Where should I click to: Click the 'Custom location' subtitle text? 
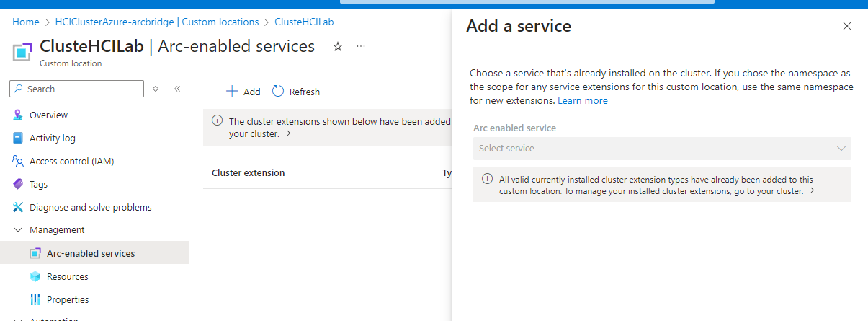[71, 63]
